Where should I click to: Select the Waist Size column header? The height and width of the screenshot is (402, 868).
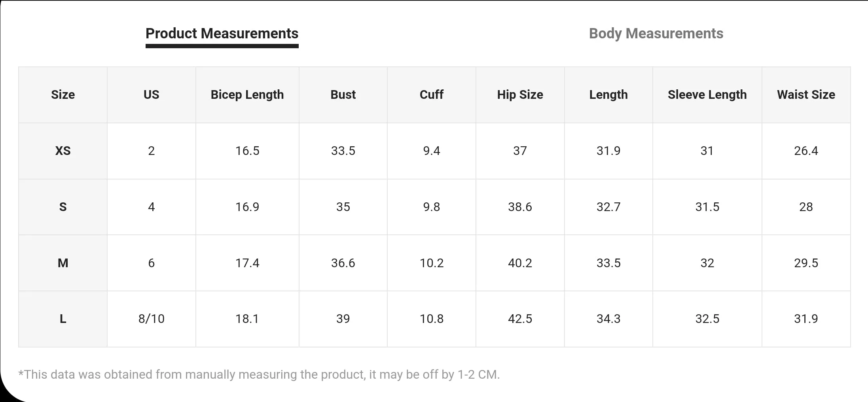[806, 95]
